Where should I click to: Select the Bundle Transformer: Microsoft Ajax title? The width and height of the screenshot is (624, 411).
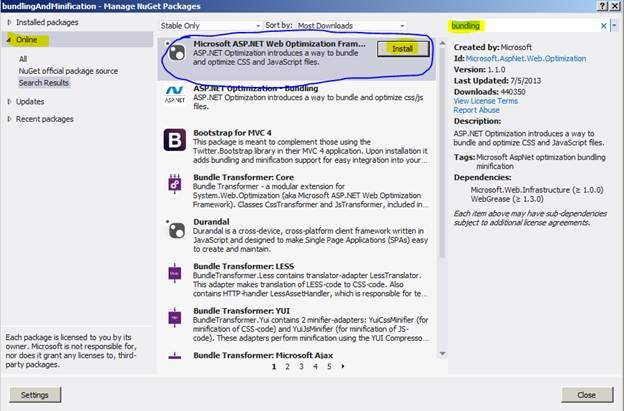[x=263, y=355]
